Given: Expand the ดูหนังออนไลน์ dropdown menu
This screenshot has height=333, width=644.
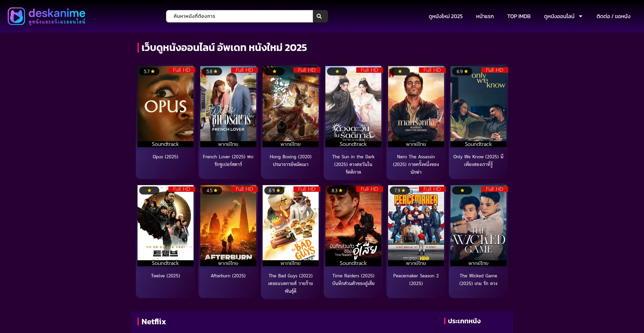Looking at the screenshot, I should (559, 16).
